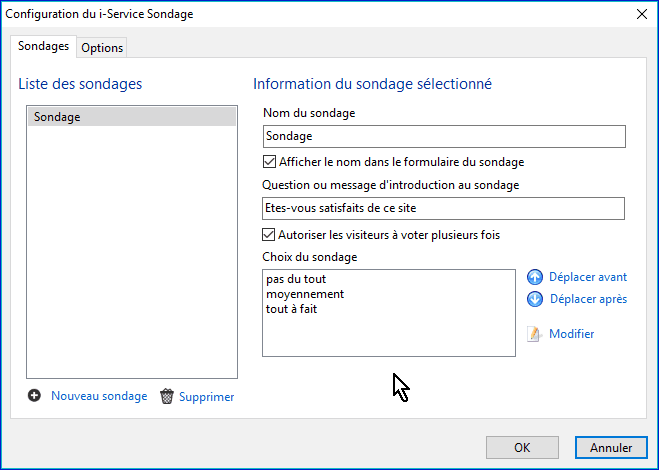This screenshot has height=470, width=659.
Task: Click into the Nom du sondage field
Action: pyautogui.click(x=443, y=136)
